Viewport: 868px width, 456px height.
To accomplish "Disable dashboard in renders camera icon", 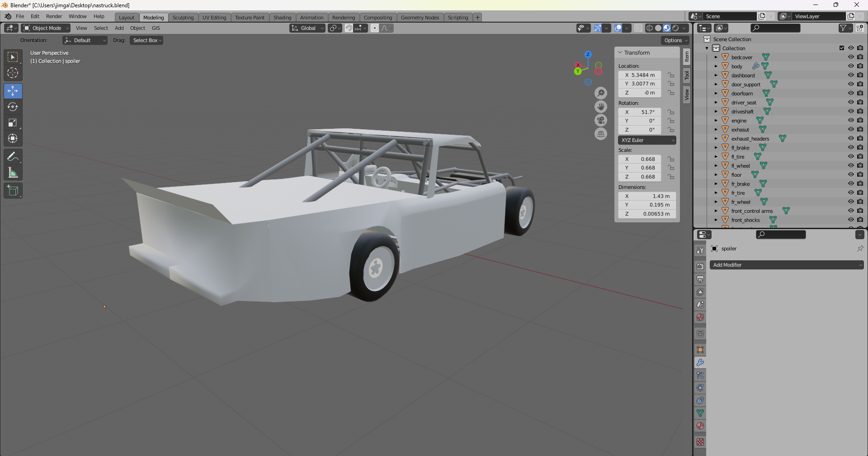I will click(860, 75).
